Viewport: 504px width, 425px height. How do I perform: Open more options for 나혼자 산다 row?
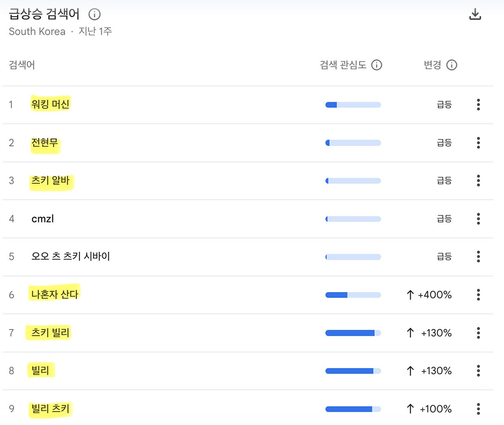(x=478, y=295)
